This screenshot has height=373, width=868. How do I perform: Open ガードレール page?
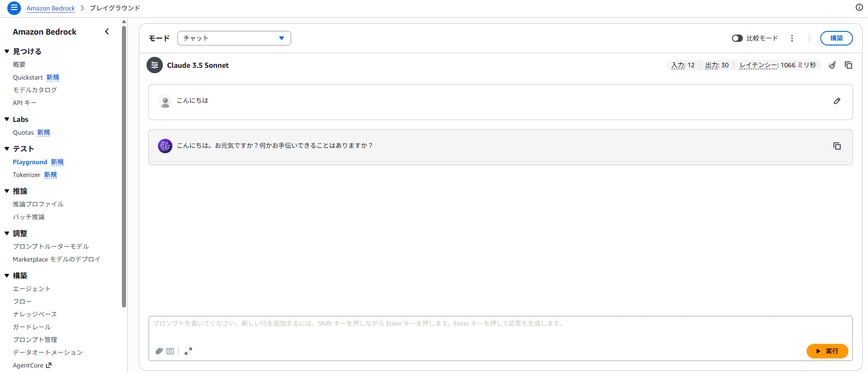(x=32, y=327)
